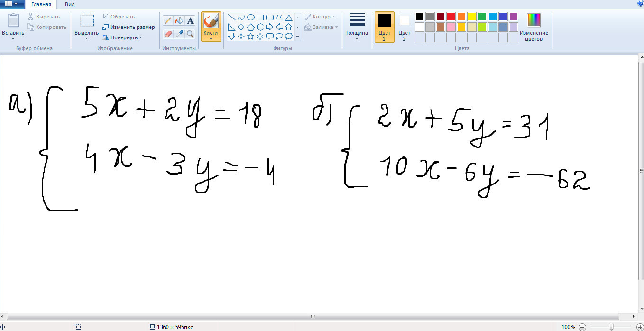The image size is (644, 331).
Task: Choose the Hexagon shape
Action: (260, 27)
